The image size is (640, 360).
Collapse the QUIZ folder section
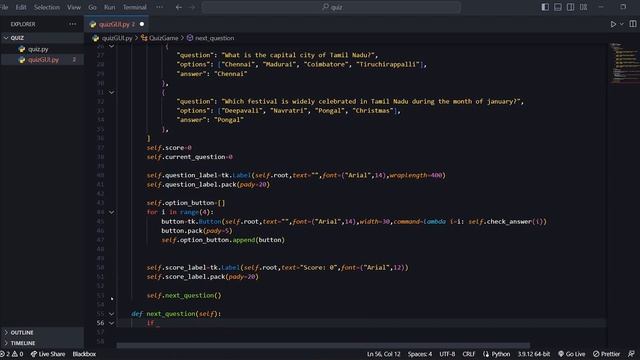[42, 38]
